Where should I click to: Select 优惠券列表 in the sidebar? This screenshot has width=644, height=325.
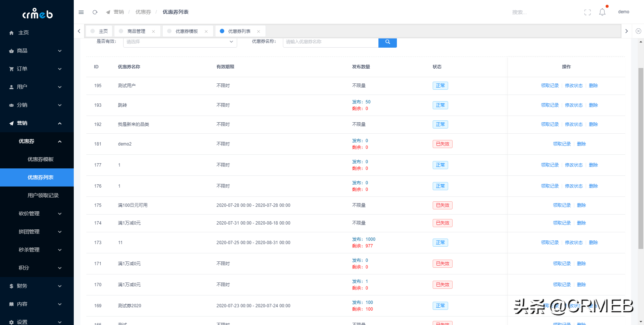[x=37, y=177]
